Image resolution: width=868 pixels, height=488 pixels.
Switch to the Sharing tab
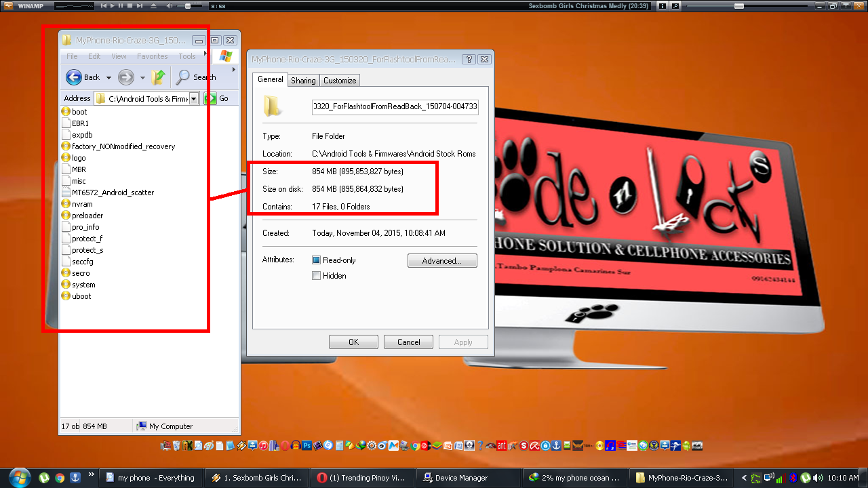(x=303, y=81)
